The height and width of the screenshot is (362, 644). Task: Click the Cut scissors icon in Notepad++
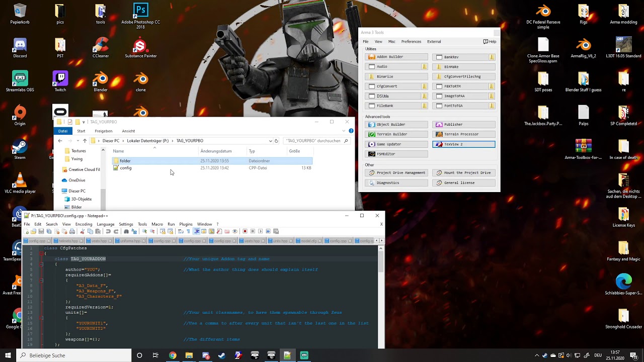pyautogui.click(x=83, y=231)
